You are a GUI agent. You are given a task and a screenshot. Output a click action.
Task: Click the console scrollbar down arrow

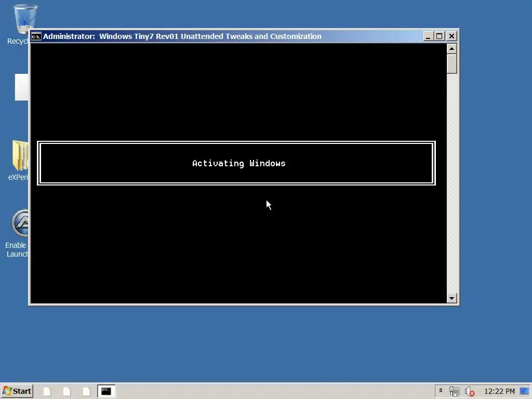(451, 299)
